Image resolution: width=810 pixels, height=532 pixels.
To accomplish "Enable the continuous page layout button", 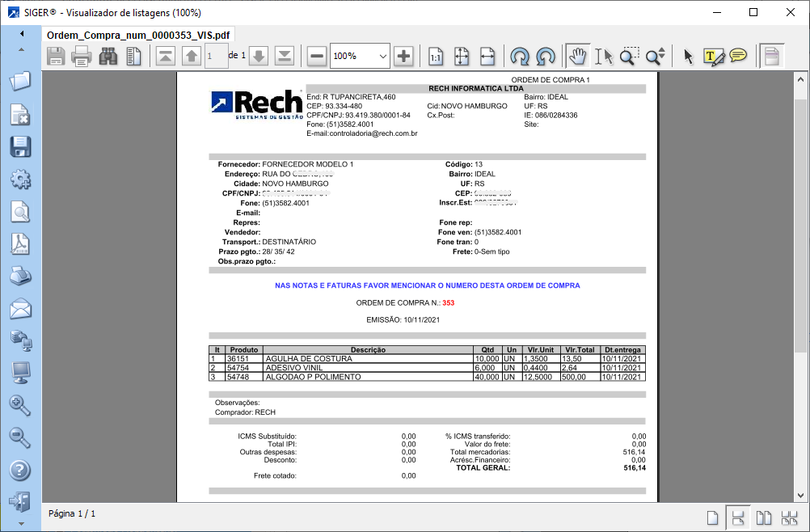I will 736,517.
